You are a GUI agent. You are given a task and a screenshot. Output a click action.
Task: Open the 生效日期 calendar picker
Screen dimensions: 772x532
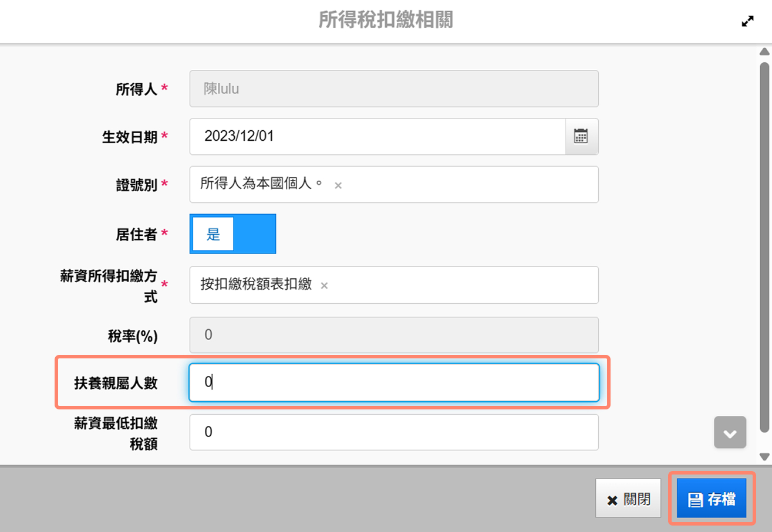pyautogui.click(x=581, y=137)
